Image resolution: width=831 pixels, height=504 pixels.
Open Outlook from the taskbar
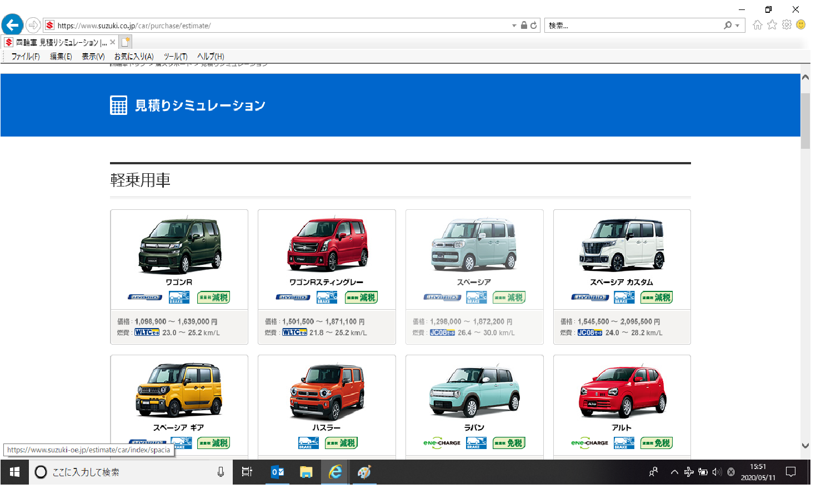tap(277, 472)
